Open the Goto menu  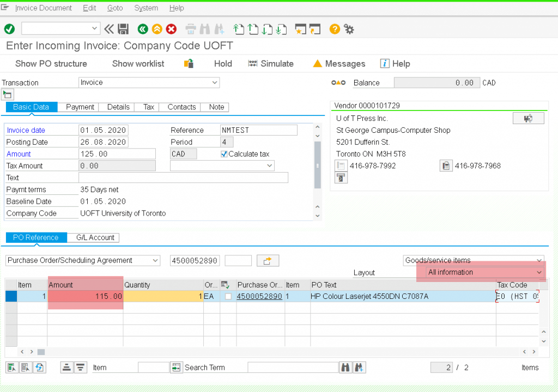tap(114, 8)
